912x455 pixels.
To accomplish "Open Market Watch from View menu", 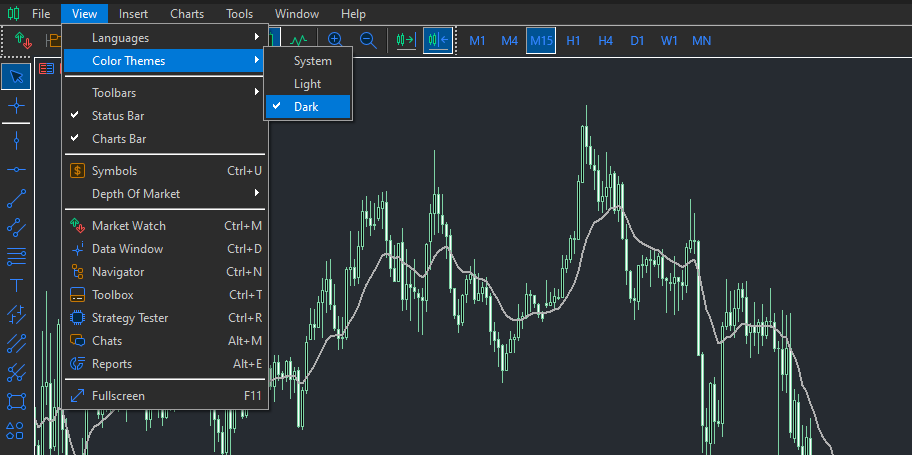I will tap(165, 226).
